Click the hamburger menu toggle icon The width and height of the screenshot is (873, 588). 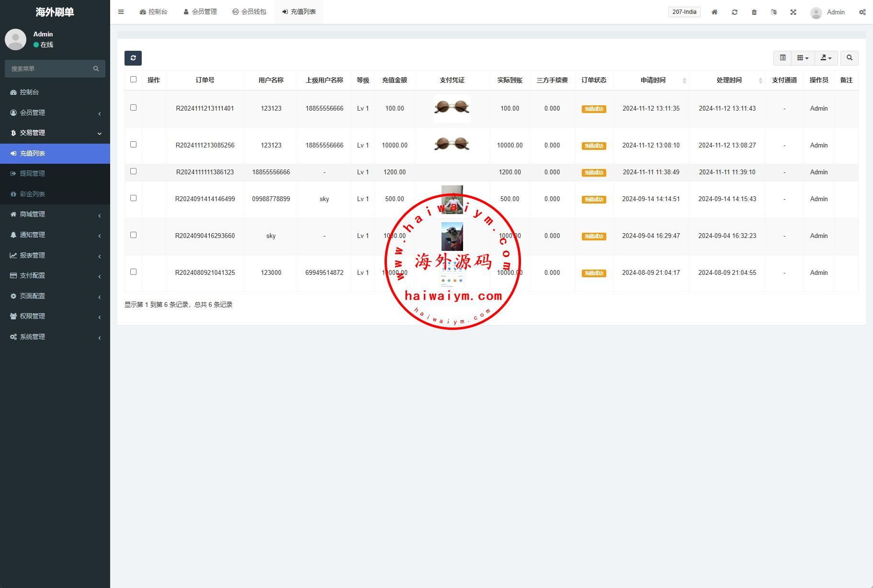coord(121,12)
